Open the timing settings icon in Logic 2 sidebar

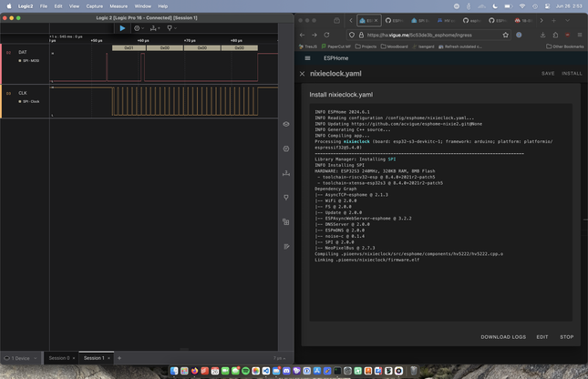pyautogui.click(x=286, y=149)
